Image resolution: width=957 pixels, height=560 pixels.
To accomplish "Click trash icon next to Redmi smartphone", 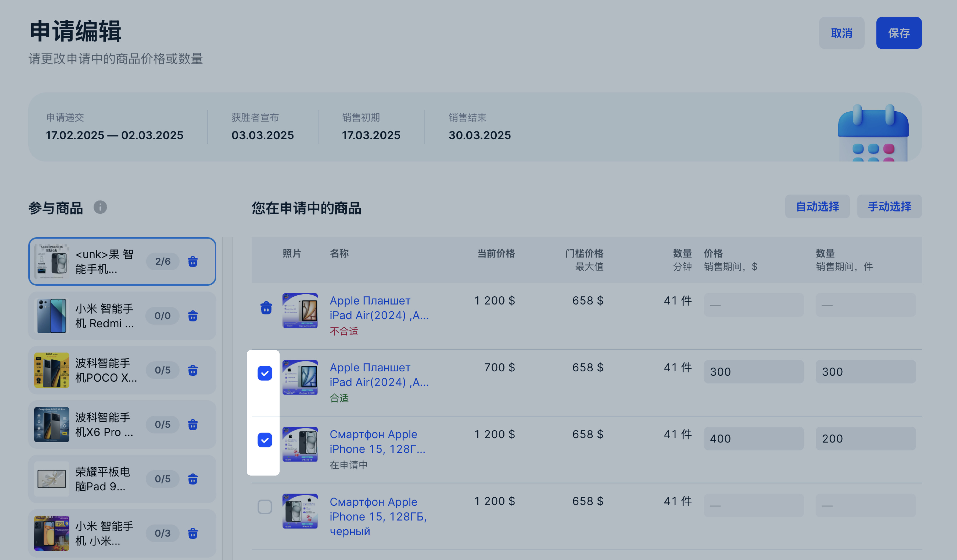I will point(193,316).
